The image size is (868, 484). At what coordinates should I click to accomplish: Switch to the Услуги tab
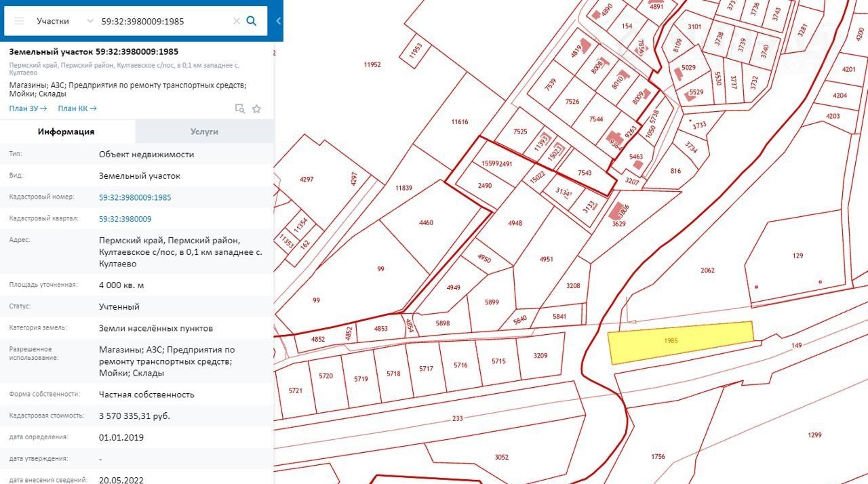point(204,132)
